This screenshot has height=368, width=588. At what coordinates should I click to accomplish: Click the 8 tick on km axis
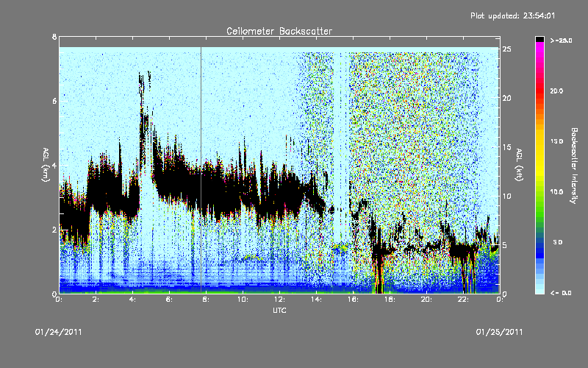pos(54,37)
